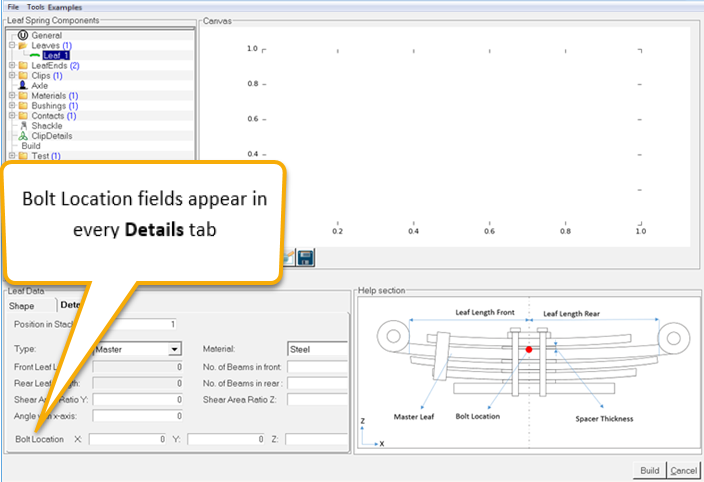Screen dimensions: 704x482
Task: Click the Shear Area Ratio Y field
Action: click(137, 399)
